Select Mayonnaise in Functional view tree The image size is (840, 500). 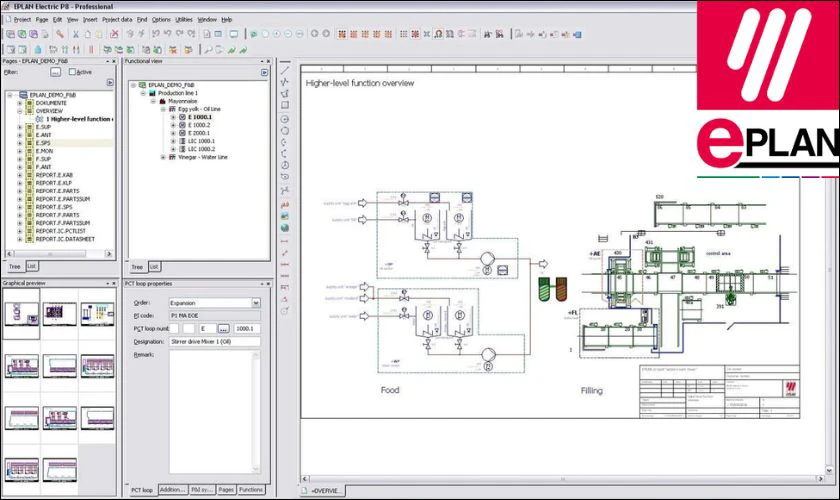[x=183, y=101]
